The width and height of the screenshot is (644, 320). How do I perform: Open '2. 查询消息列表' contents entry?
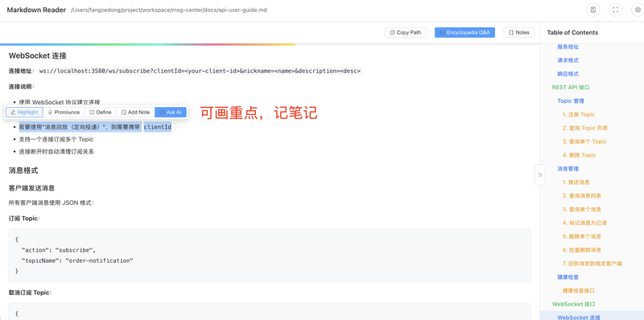(582, 195)
